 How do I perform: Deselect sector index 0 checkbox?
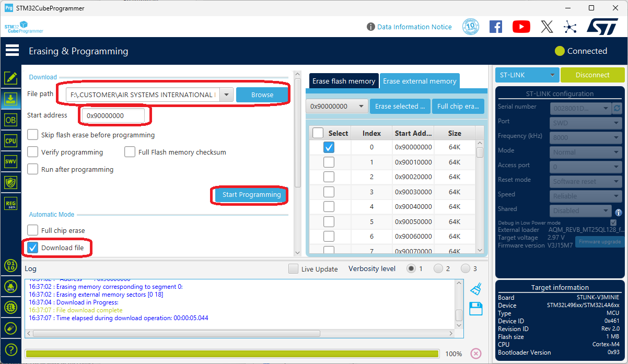[329, 147]
